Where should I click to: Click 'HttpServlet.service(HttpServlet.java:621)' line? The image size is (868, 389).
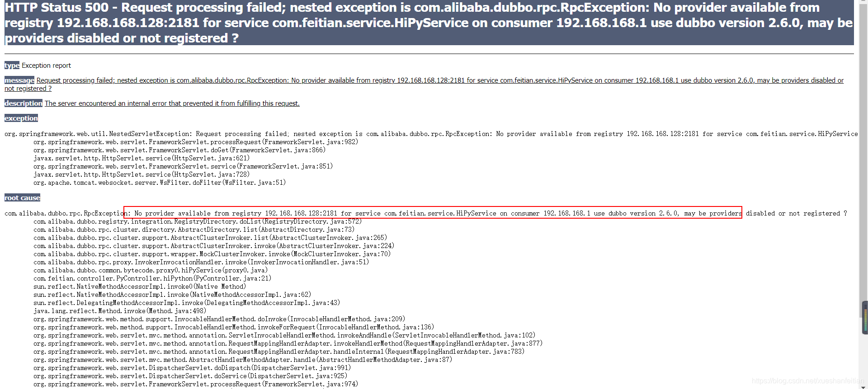142,158
